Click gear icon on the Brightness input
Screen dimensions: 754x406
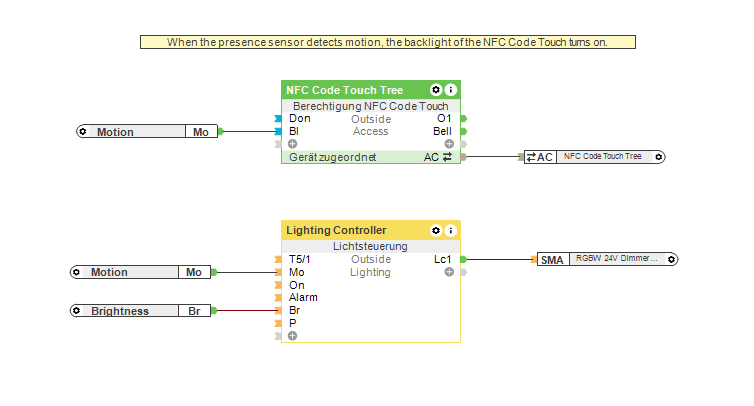tap(78, 311)
